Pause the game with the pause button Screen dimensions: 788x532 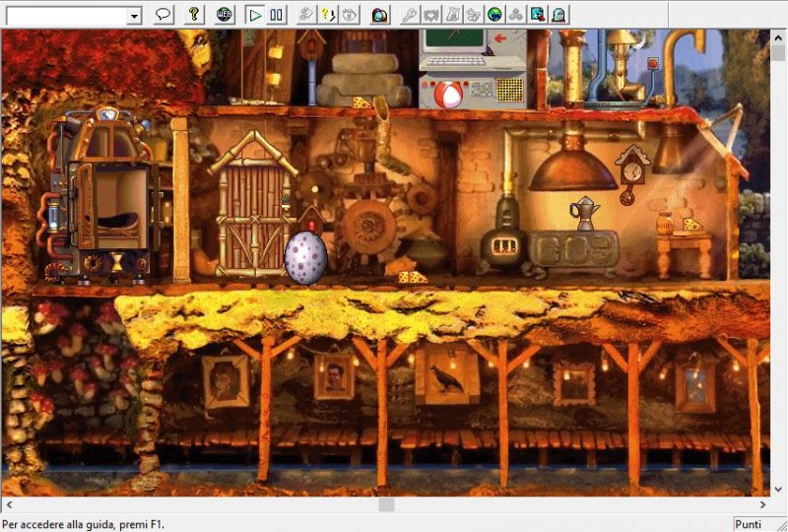276,15
